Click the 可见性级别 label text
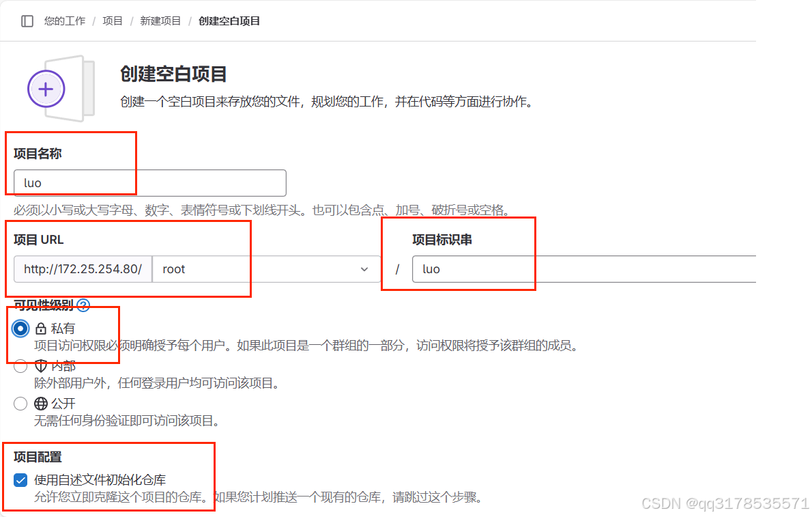The width and height of the screenshot is (812, 517). [44, 305]
